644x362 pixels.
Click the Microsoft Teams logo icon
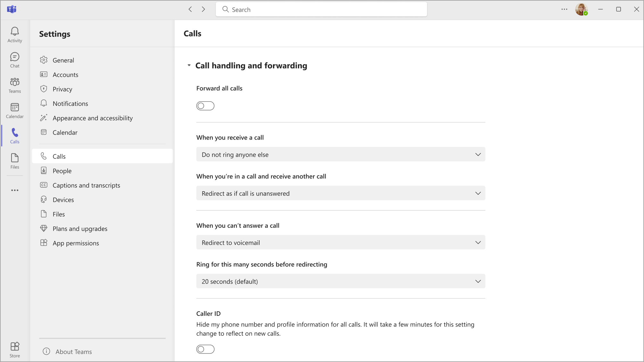pos(12,9)
